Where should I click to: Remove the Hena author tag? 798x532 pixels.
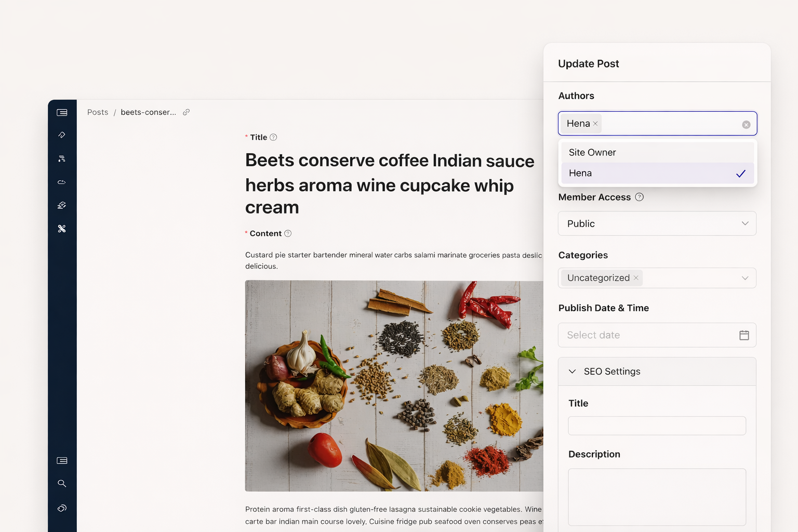pyautogui.click(x=595, y=124)
